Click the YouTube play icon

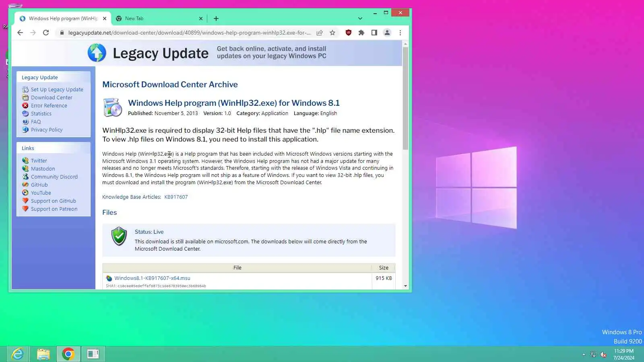(25, 193)
